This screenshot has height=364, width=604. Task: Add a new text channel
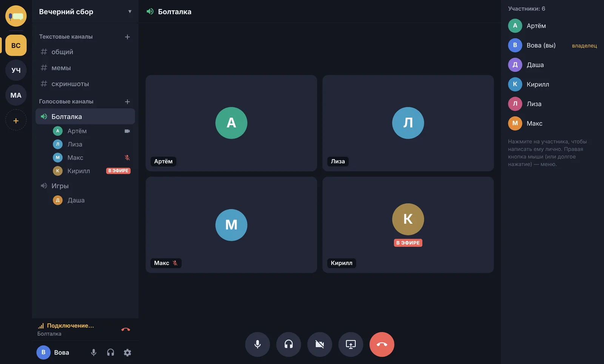[x=127, y=37]
